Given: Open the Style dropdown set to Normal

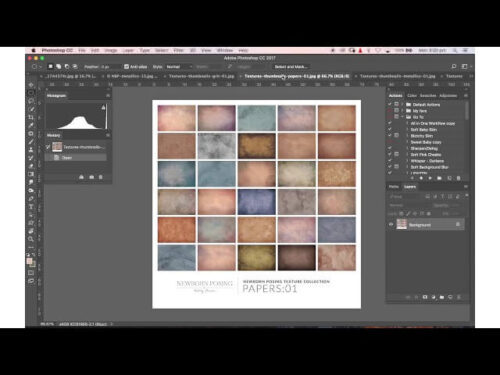Looking at the screenshot, I should 179,67.
